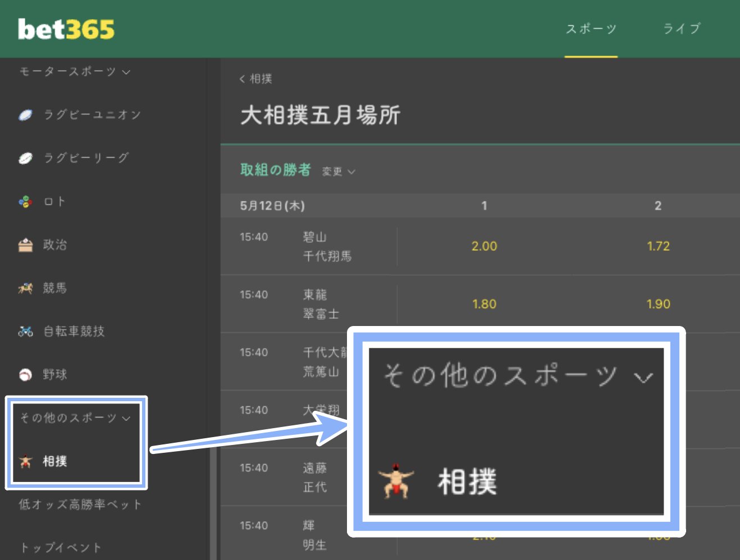Bet on 碧山 at odds 2.00
The width and height of the screenshot is (740, 560).
click(484, 246)
